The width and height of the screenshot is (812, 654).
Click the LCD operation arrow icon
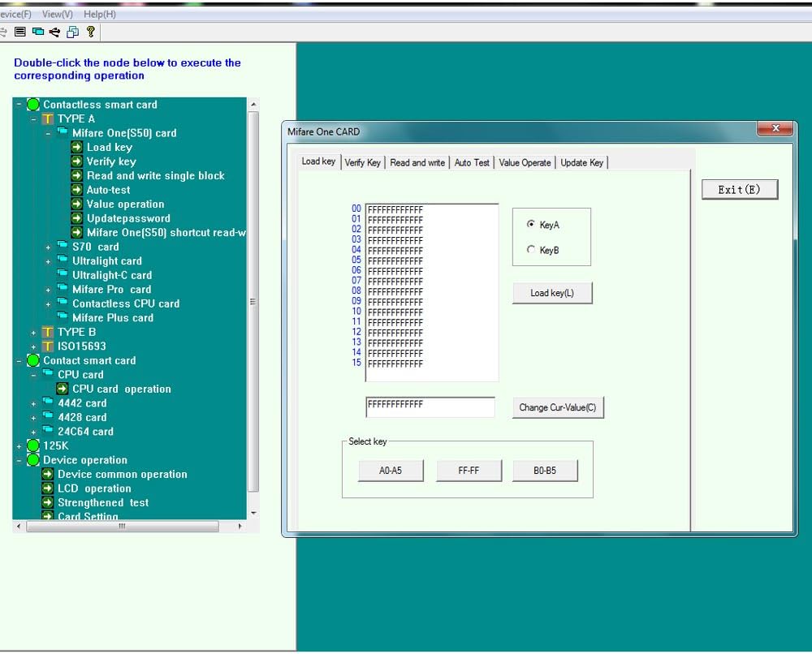click(x=48, y=488)
